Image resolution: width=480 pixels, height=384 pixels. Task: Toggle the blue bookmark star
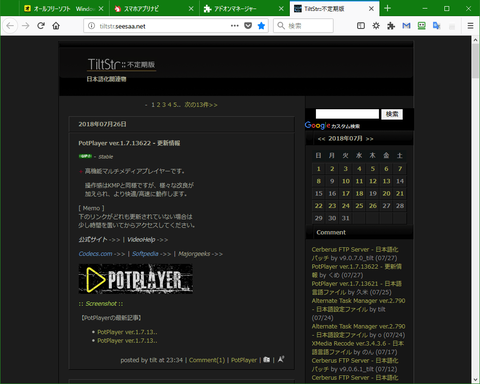click(261, 26)
